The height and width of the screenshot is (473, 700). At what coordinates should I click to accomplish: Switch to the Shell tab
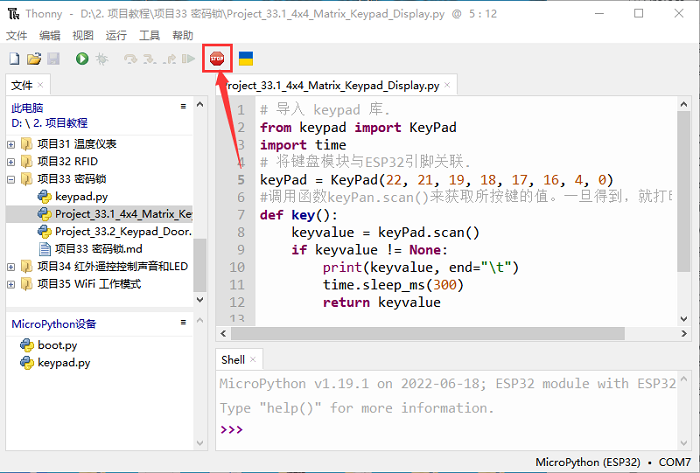[x=232, y=360]
